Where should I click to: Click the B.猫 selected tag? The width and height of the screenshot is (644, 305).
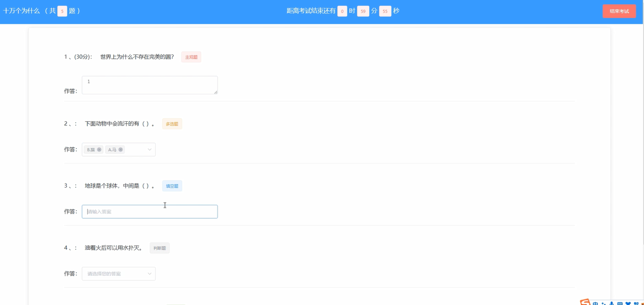[94, 150]
